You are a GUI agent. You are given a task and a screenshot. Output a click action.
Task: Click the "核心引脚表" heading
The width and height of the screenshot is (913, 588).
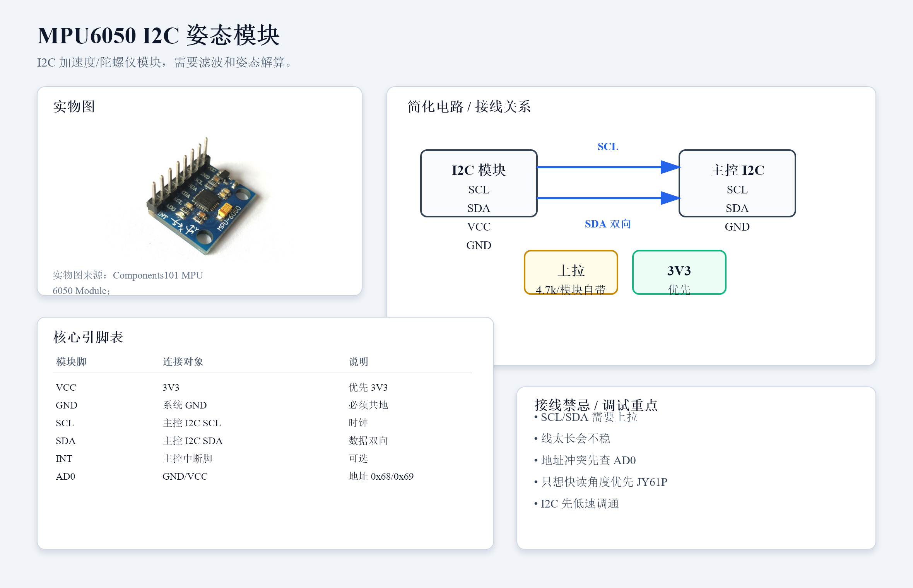click(x=88, y=337)
